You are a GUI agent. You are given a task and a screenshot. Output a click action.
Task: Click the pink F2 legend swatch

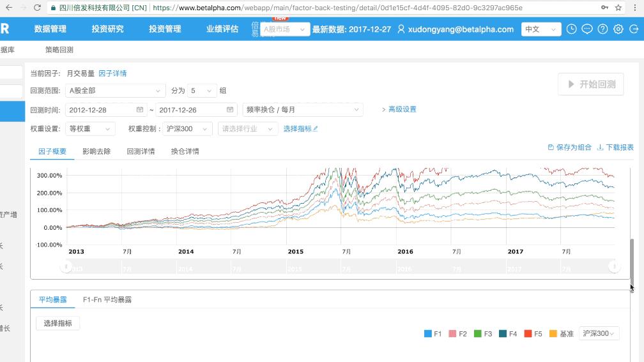pos(452,334)
